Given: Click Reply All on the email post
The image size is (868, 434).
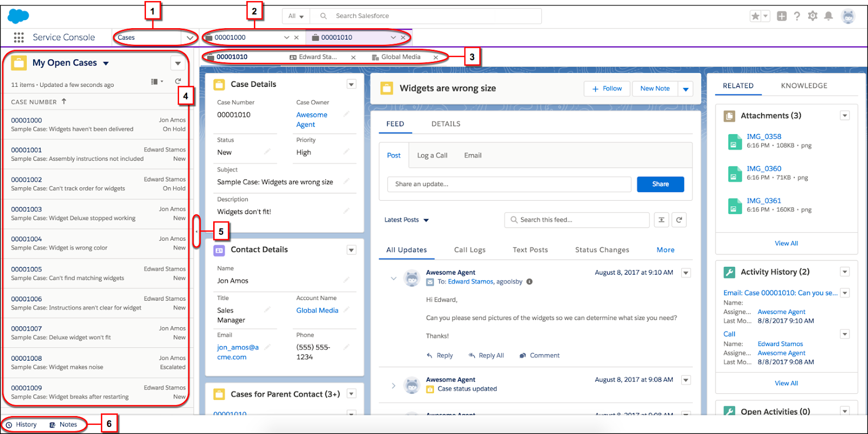Looking at the screenshot, I should coord(487,355).
